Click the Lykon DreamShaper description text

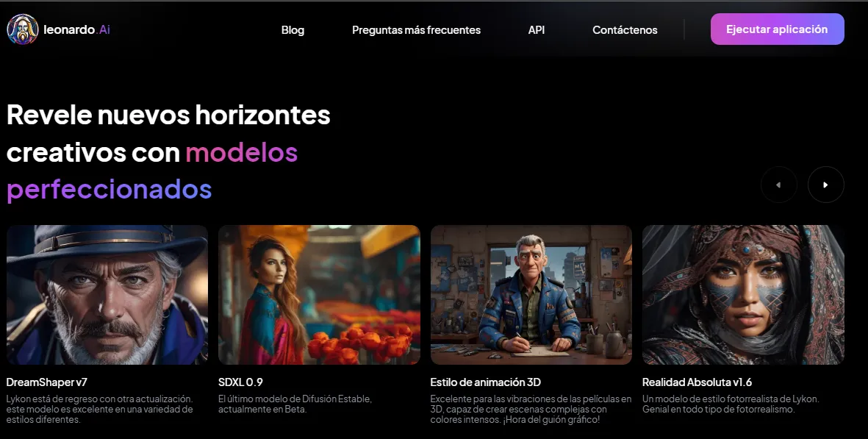(100, 409)
